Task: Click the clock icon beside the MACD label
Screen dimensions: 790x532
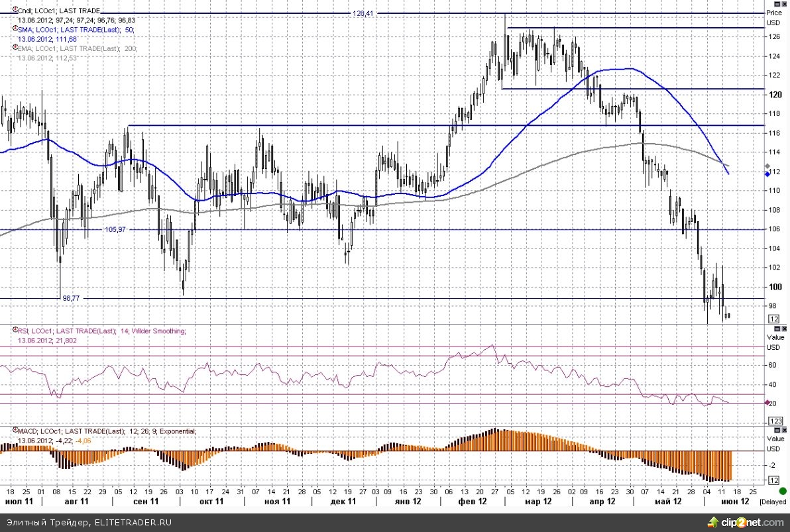Action: click(15, 431)
